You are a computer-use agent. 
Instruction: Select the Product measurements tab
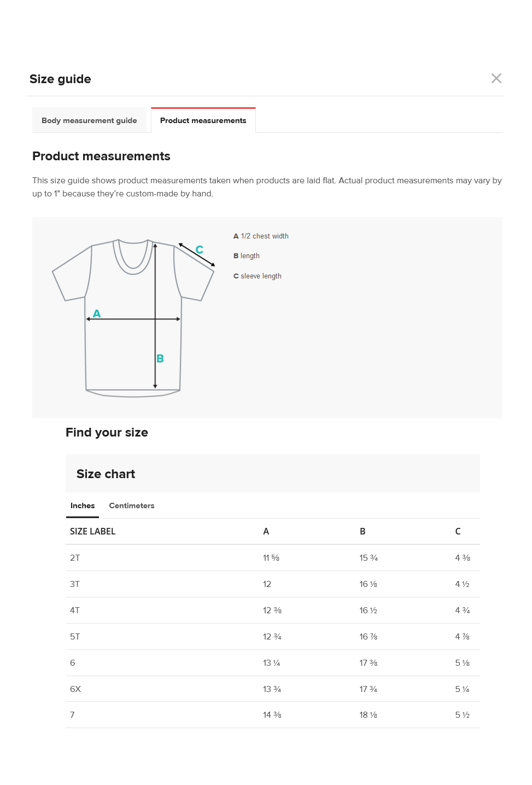click(203, 120)
